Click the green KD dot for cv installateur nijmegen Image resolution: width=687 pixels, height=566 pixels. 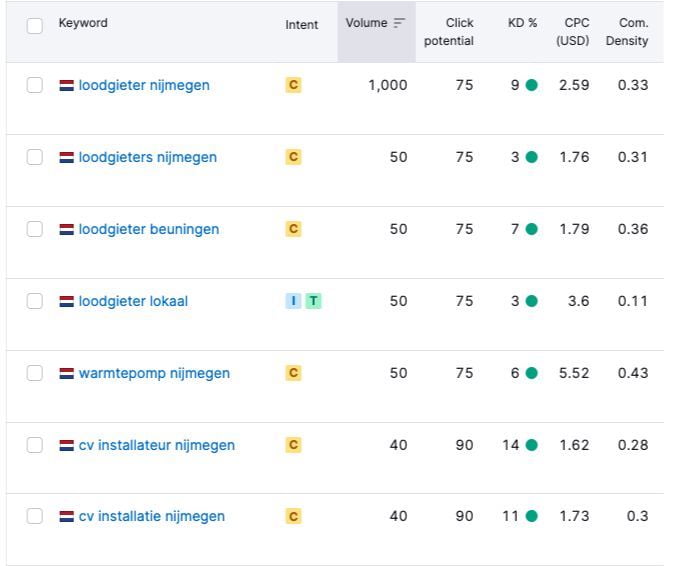[x=531, y=445]
